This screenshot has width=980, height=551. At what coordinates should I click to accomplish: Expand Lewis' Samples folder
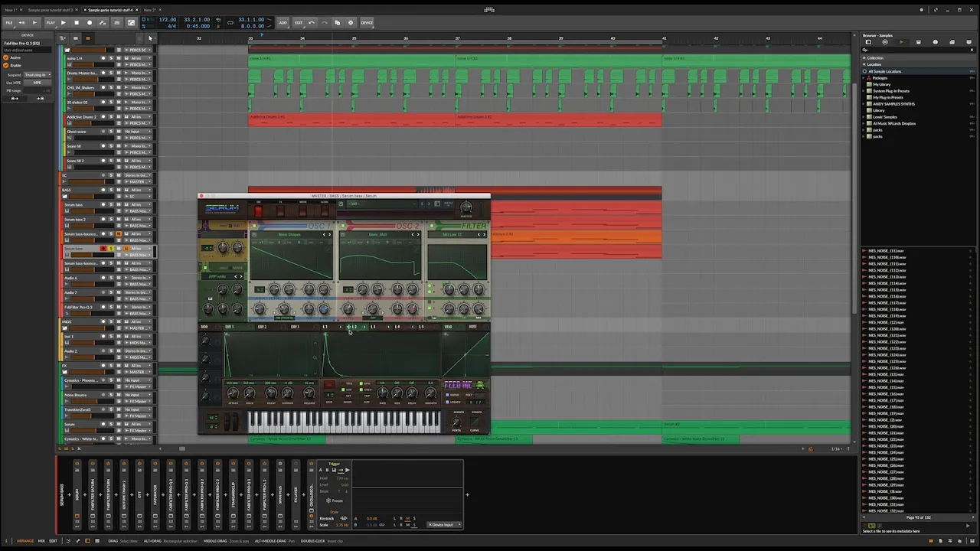click(863, 117)
